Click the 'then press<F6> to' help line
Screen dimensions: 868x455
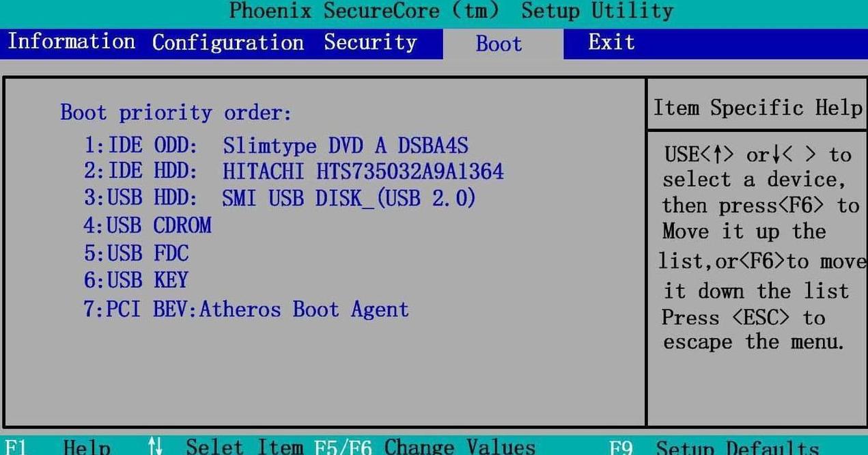tap(760, 206)
